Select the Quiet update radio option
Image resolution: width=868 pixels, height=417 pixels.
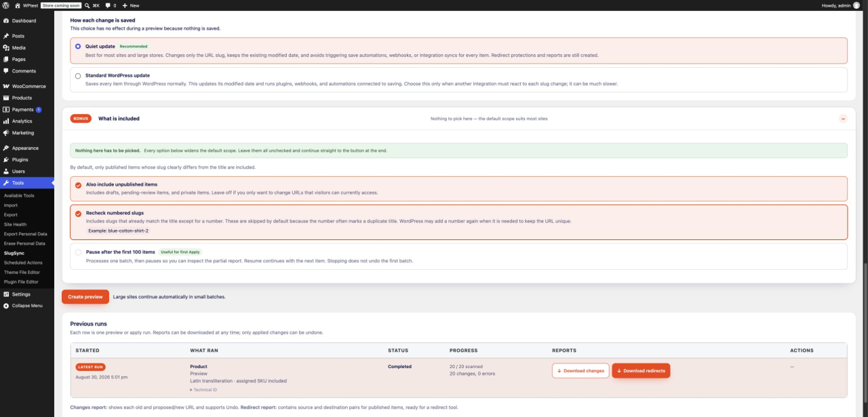coord(78,47)
